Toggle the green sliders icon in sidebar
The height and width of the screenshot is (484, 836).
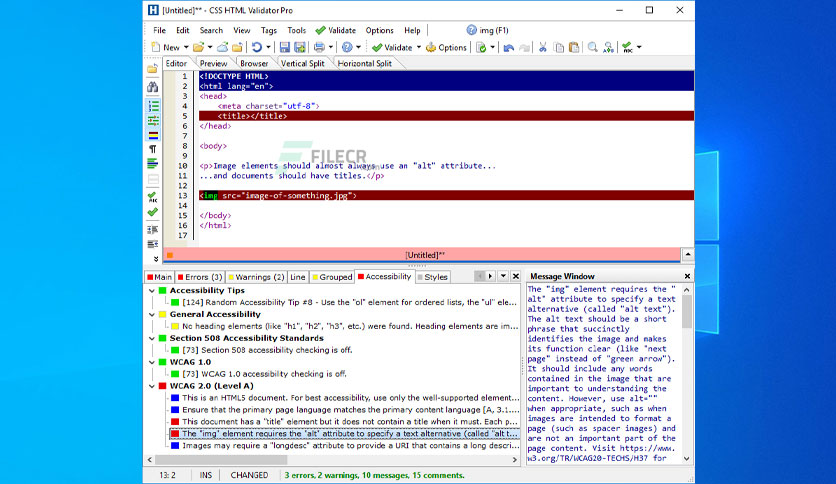coord(153,120)
